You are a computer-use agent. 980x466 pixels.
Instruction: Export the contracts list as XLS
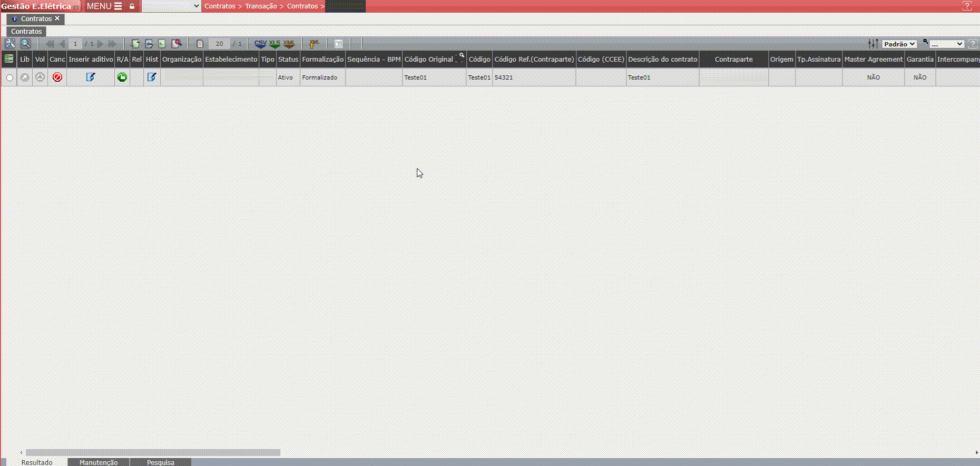point(275,44)
